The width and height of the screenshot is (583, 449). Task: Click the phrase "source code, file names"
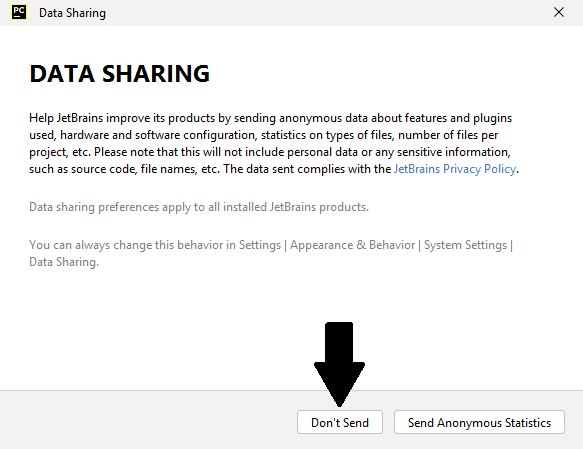pyautogui.click(x=134, y=169)
